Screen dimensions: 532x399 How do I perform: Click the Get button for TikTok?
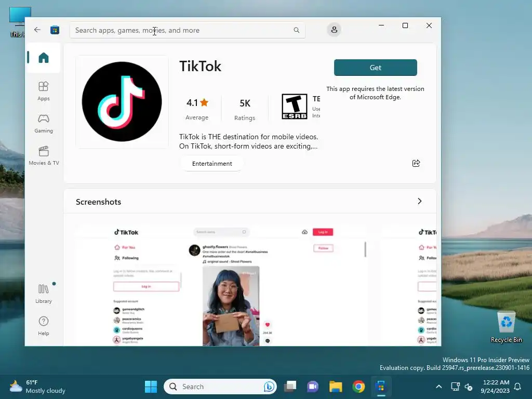[x=375, y=68]
